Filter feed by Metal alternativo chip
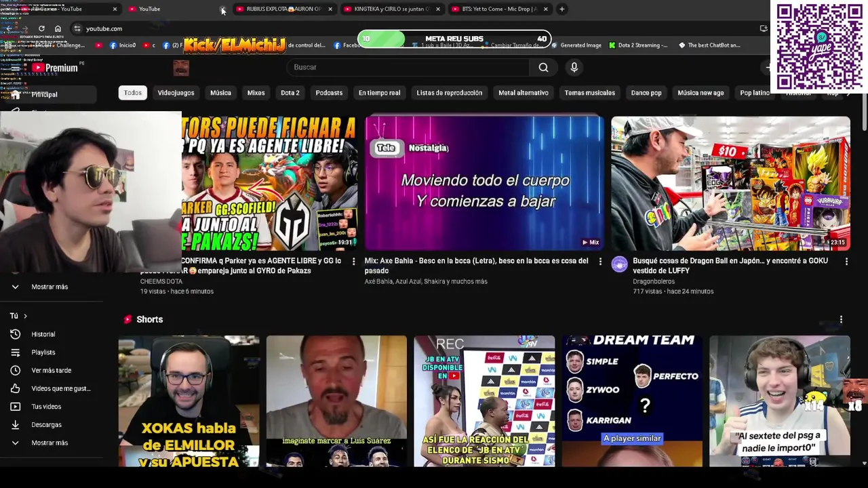This screenshot has height=488, width=868. click(523, 93)
